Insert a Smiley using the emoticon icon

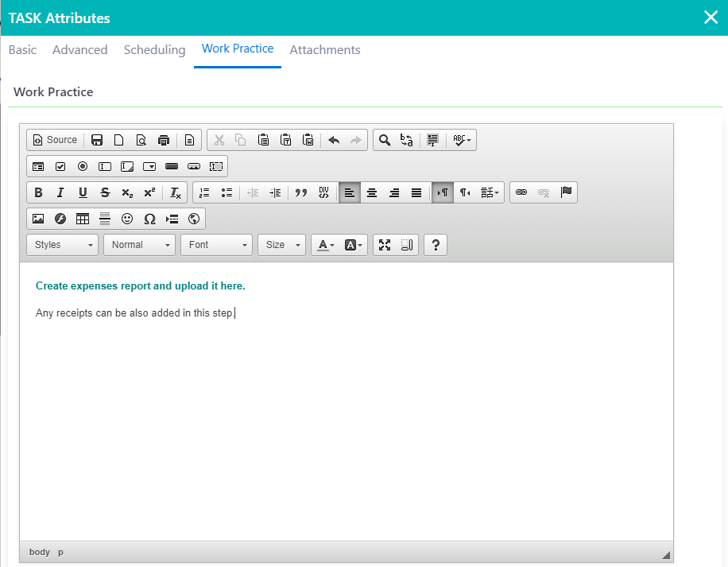coord(126,219)
